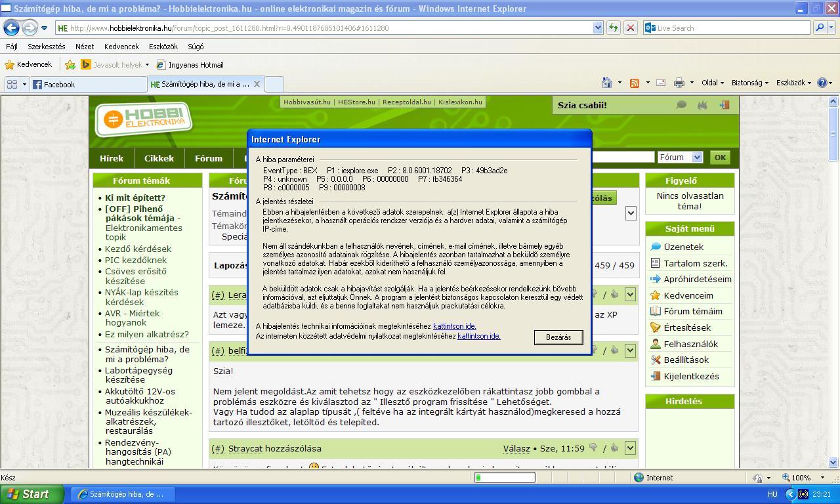This screenshot has width=840, height=504.
Task: Click the Beállítások tools icon
Action: (655, 360)
